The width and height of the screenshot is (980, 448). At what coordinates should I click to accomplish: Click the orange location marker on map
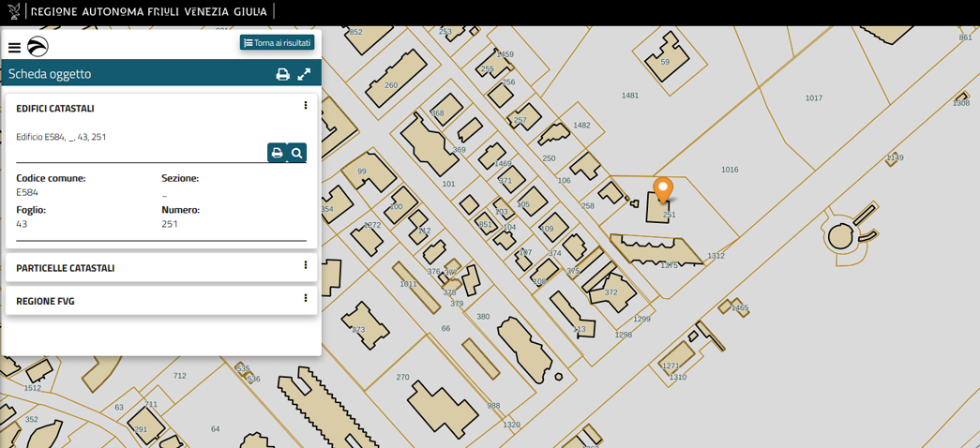coord(663,189)
